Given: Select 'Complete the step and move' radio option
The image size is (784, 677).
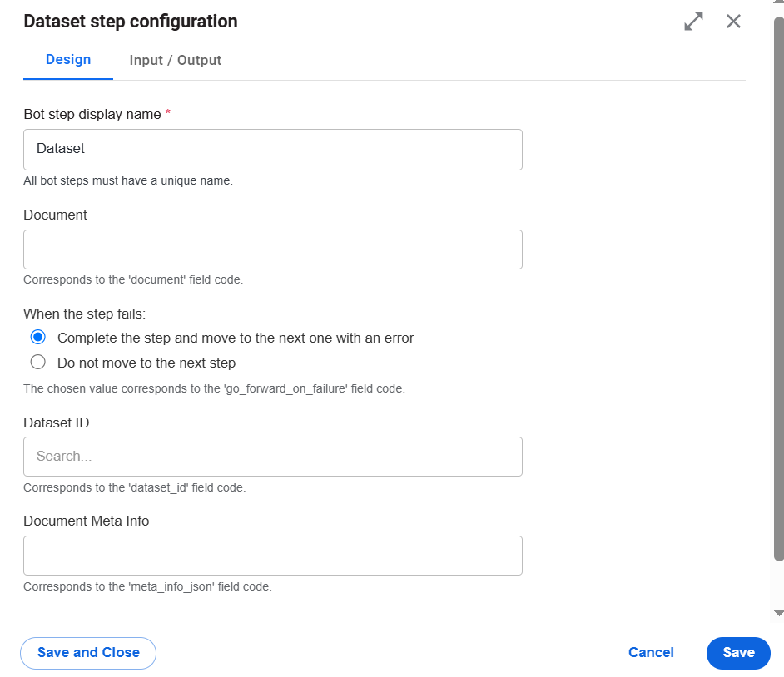Looking at the screenshot, I should 38,337.
